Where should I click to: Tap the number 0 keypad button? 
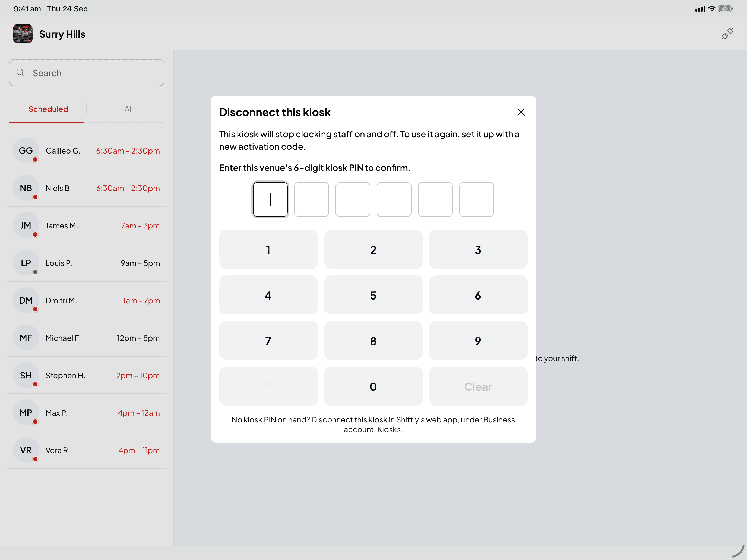click(x=373, y=386)
